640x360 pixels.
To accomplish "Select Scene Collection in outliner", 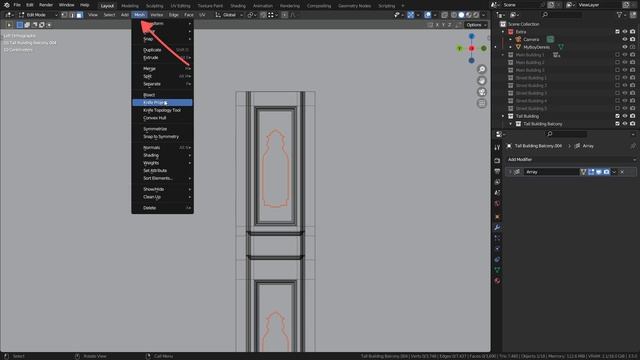I will tap(523, 24).
